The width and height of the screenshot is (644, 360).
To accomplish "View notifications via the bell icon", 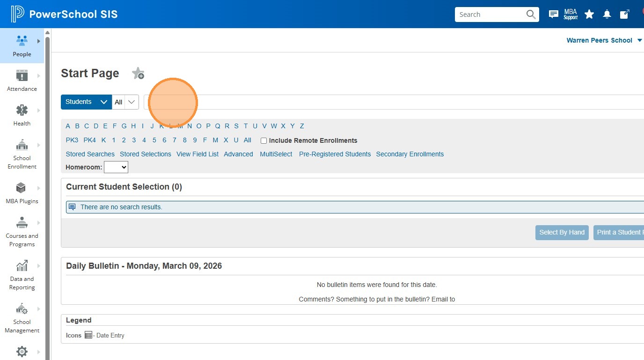I will (x=607, y=15).
